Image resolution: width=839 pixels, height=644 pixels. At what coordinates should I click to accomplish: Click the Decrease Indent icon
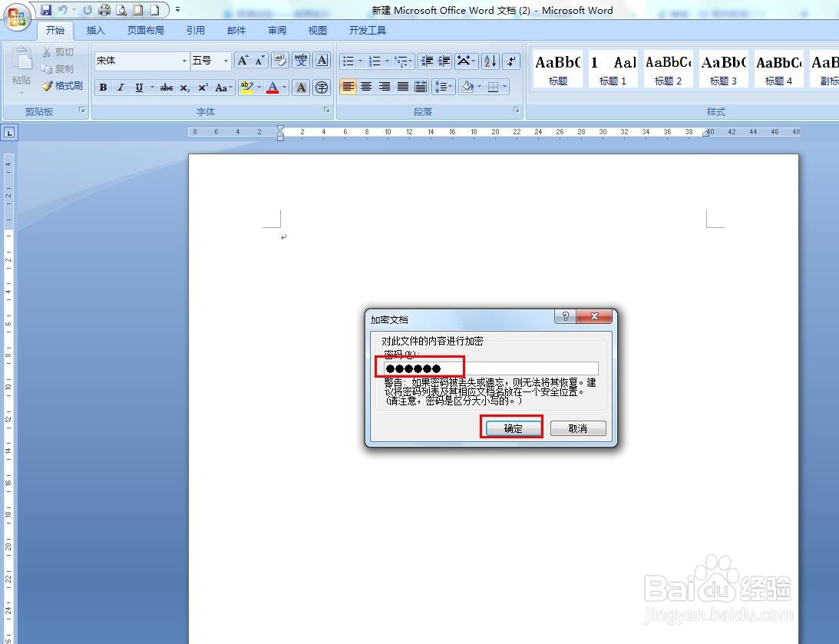[x=427, y=61]
